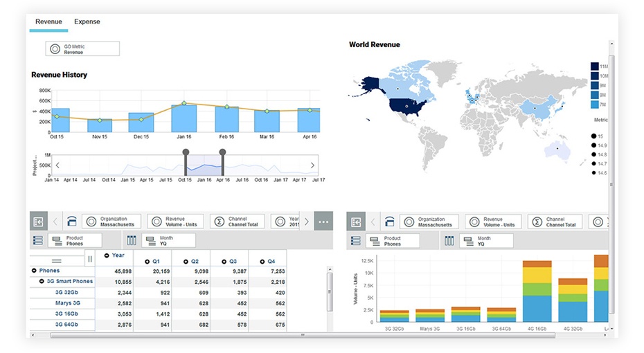
Task: Click the columns icon in right chart panel
Action: [x=449, y=241]
